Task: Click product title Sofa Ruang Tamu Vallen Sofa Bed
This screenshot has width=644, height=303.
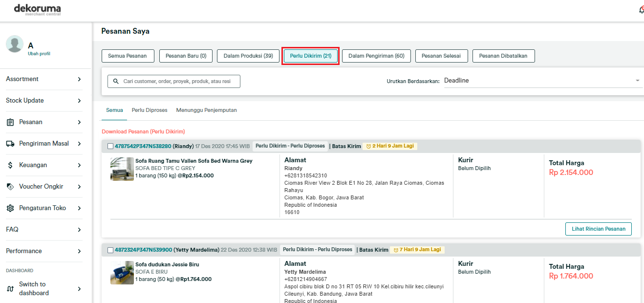Action: 194,161
